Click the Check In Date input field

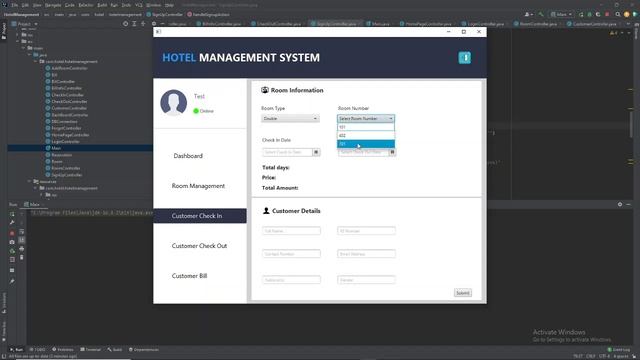pos(287,152)
